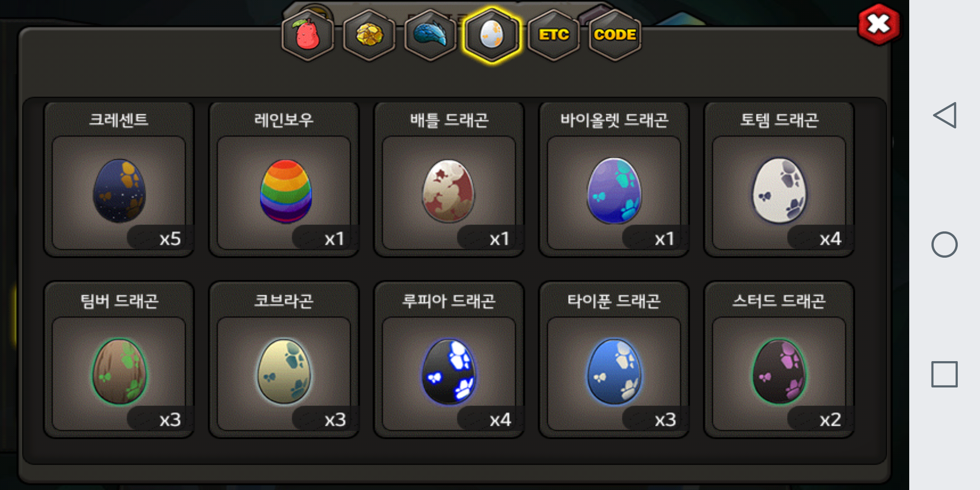Image resolution: width=980 pixels, height=490 pixels.
Task: Tap the Android home circle button
Action: point(945,245)
